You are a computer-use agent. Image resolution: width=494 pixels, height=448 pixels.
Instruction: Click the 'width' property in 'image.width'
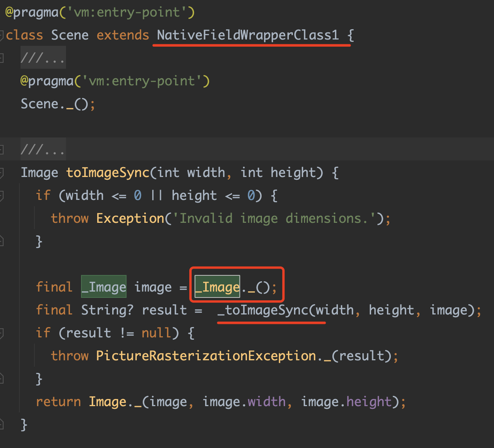(x=266, y=402)
